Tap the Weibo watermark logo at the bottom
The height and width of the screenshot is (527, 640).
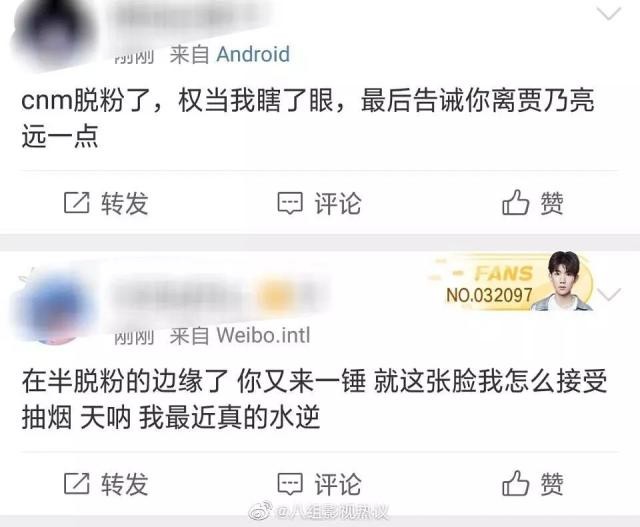(260, 510)
